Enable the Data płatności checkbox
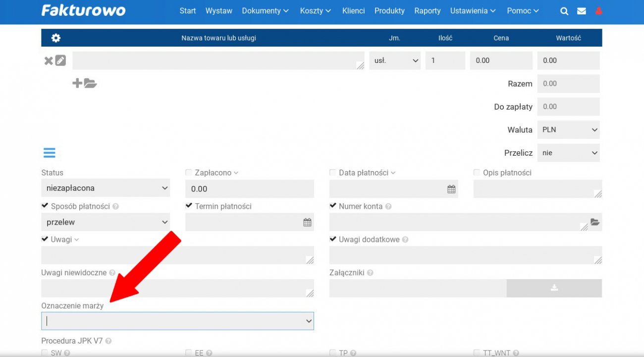 point(333,173)
